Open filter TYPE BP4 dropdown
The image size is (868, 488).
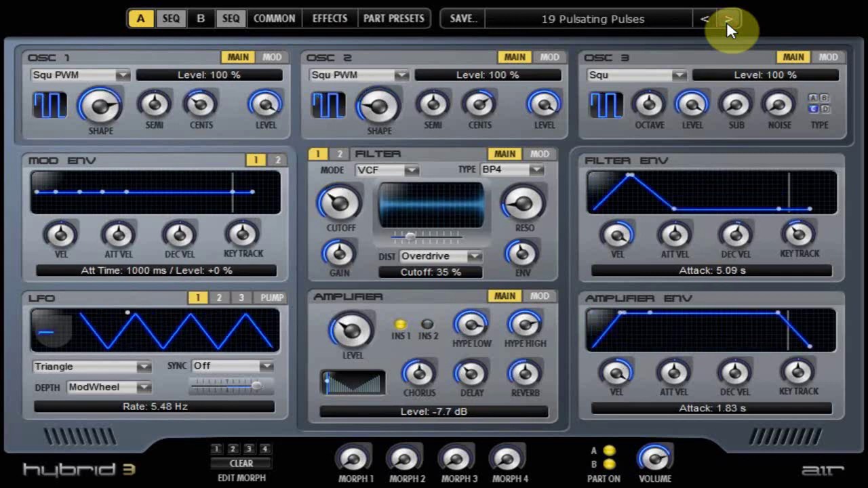511,169
